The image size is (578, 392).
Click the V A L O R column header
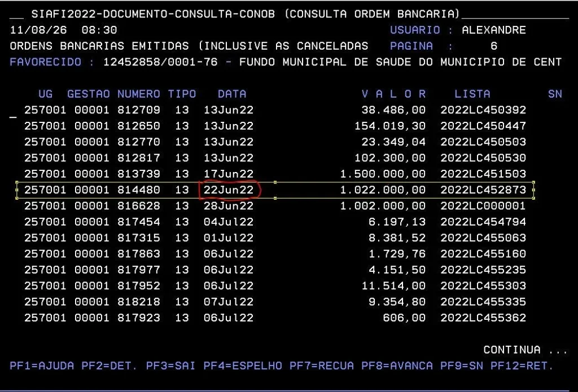pyautogui.click(x=393, y=94)
